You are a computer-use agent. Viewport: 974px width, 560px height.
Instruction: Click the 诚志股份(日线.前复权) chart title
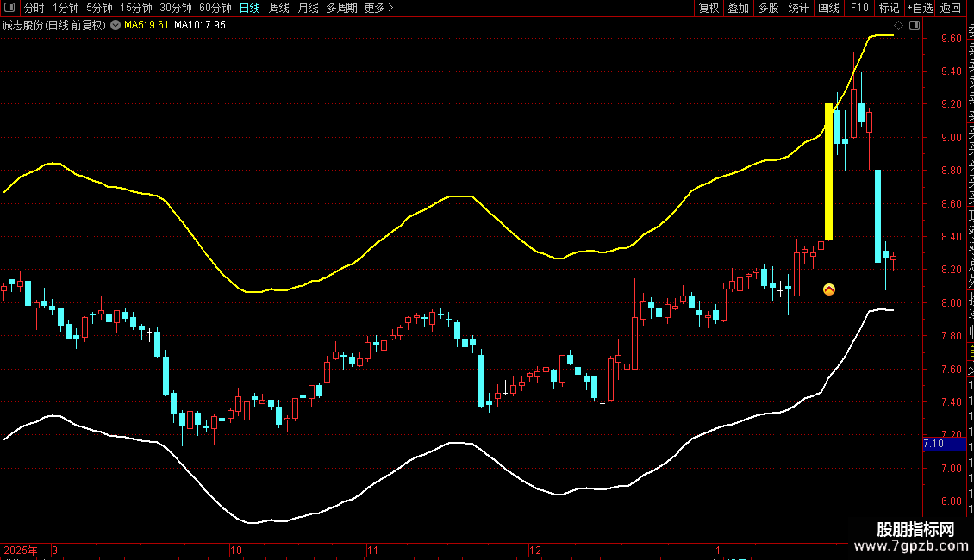tap(54, 25)
